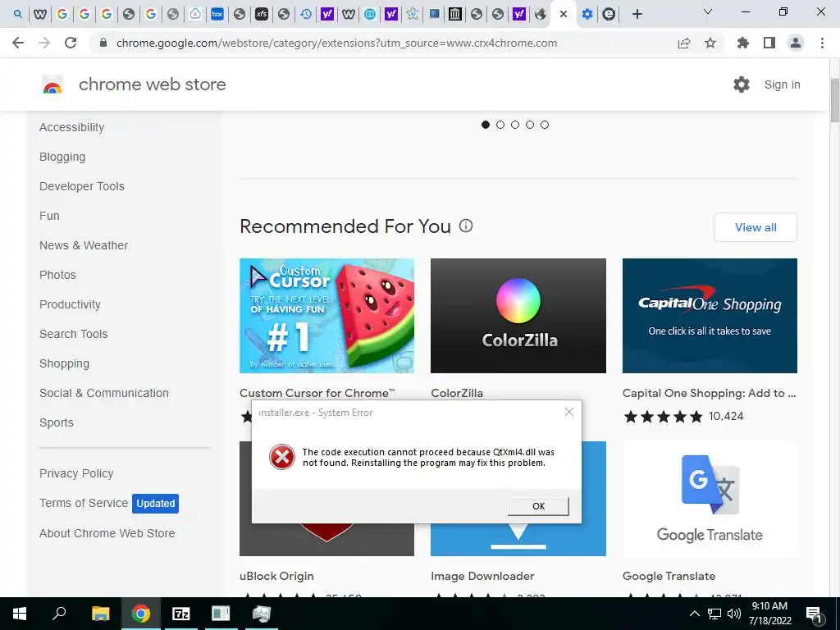This screenshot has height=630, width=840.
Task: Open Web Store settings gear
Action: pos(742,84)
